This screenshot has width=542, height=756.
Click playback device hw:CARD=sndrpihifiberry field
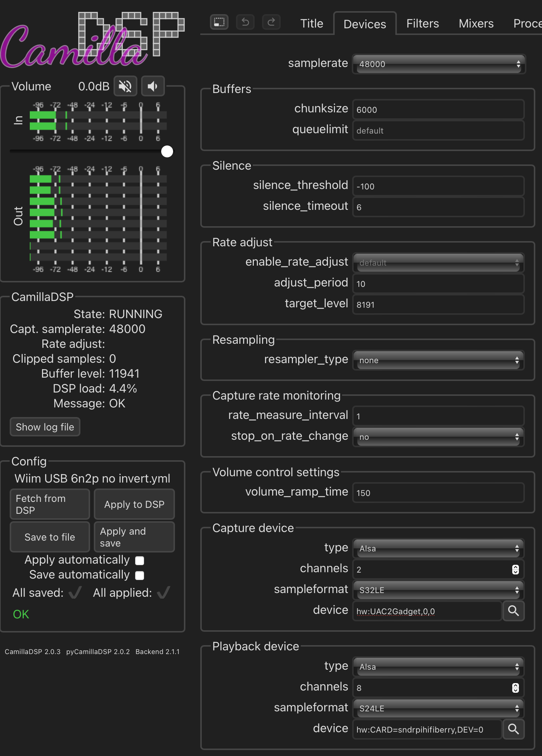point(427,729)
